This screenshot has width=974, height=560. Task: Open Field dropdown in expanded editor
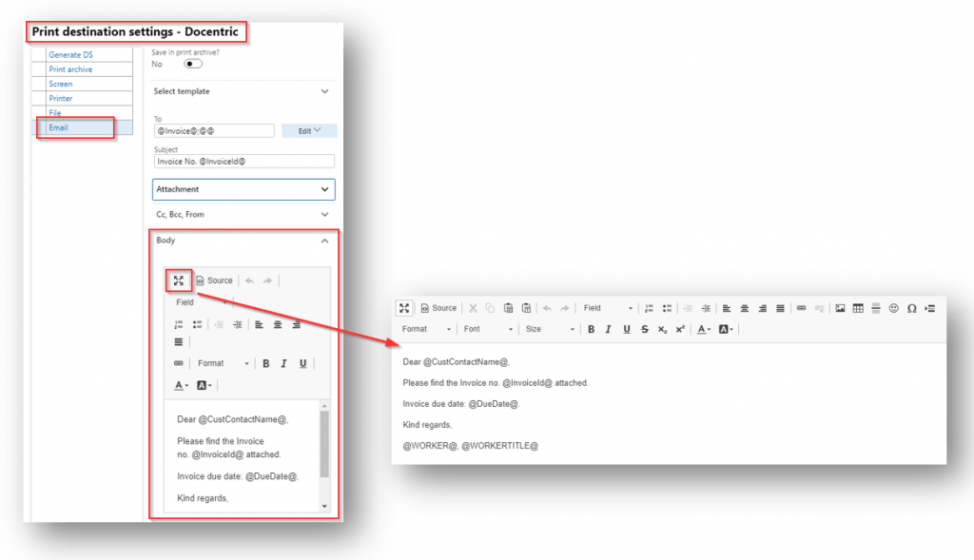click(608, 308)
